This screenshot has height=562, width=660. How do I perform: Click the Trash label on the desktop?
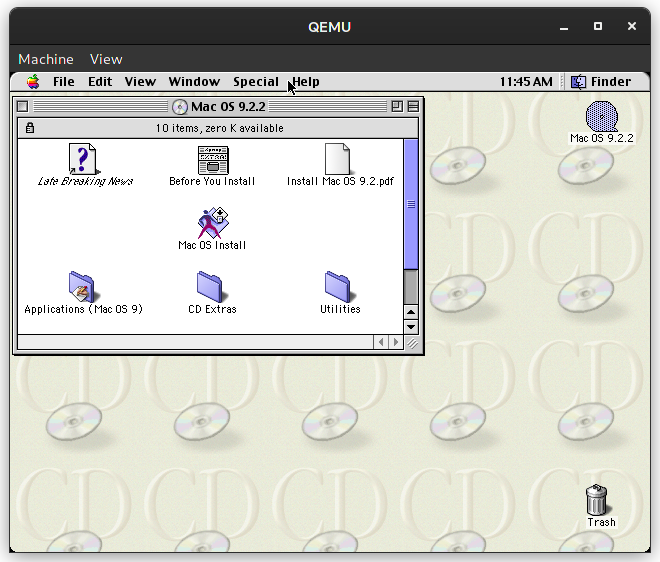(x=601, y=522)
